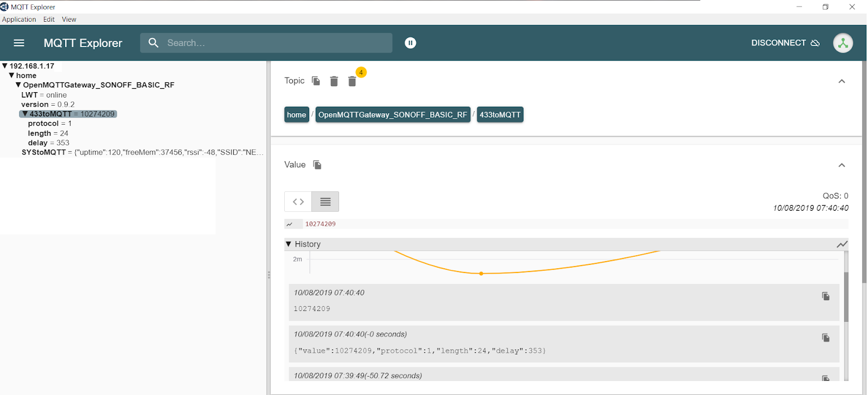This screenshot has width=868, height=395.
Task: Delete the retained topic (first trash icon)
Action: (334, 81)
